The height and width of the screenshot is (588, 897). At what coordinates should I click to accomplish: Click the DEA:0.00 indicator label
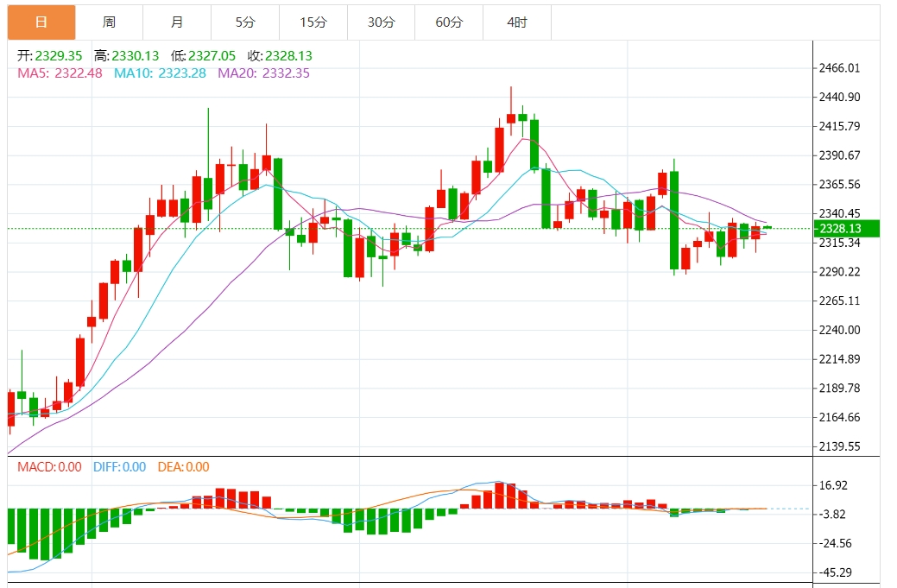pyautogui.click(x=184, y=467)
